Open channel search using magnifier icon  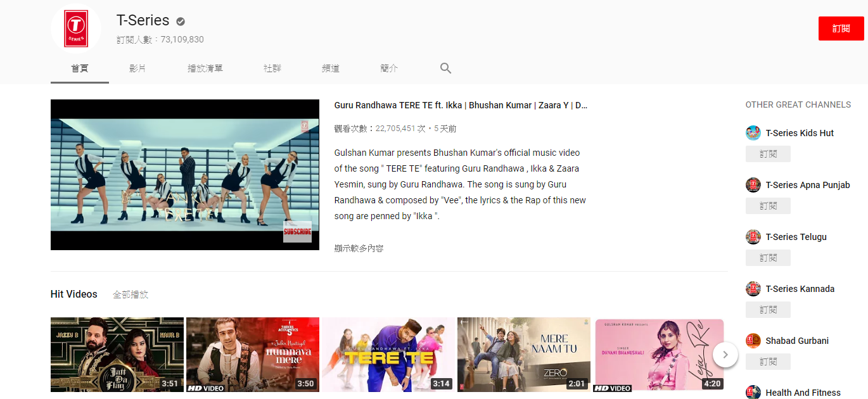(x=445, y=68)
